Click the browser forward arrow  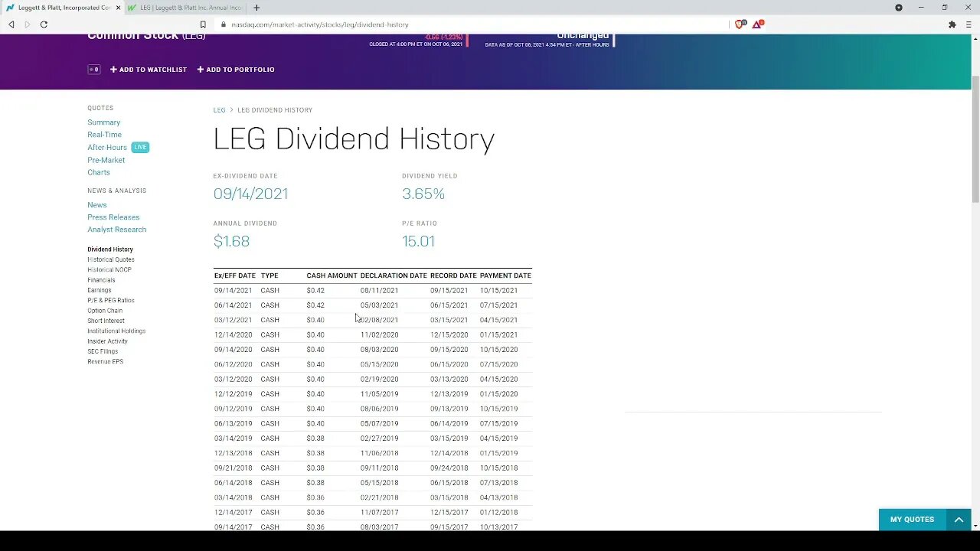28,24
